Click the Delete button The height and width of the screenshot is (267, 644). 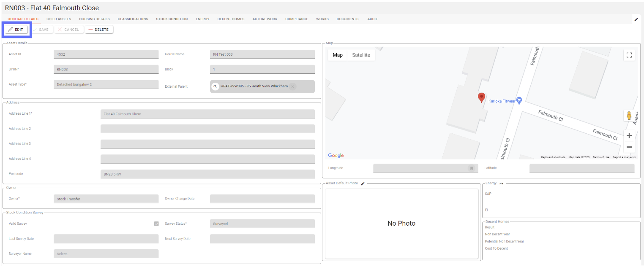click(99, 30)
